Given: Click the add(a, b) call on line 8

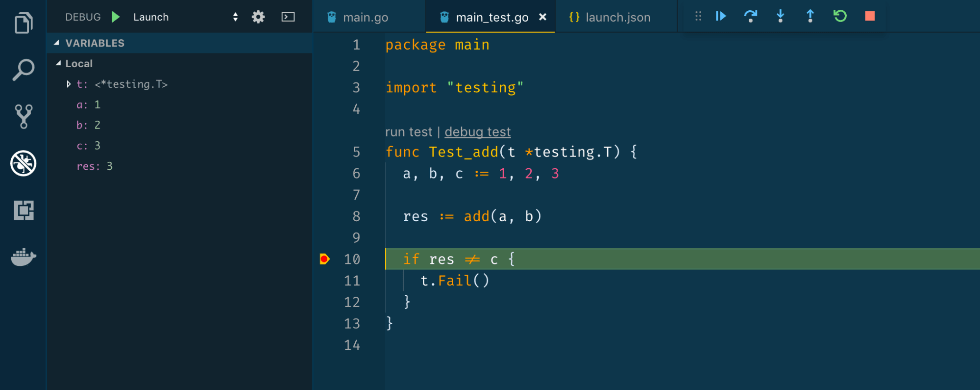Looking at the screenshot, I should [503, 216].
